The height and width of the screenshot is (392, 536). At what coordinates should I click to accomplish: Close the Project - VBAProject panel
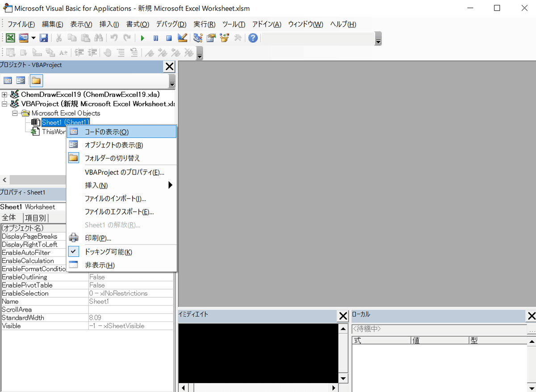[170, 67]
